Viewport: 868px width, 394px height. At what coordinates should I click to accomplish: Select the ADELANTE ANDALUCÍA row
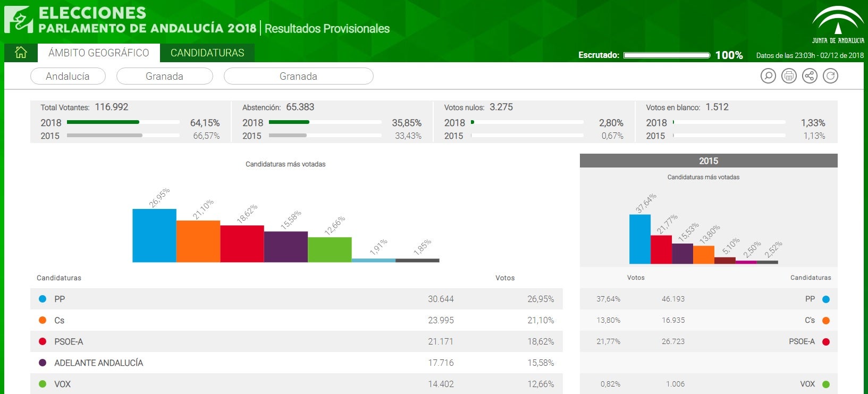click(296, 363)
